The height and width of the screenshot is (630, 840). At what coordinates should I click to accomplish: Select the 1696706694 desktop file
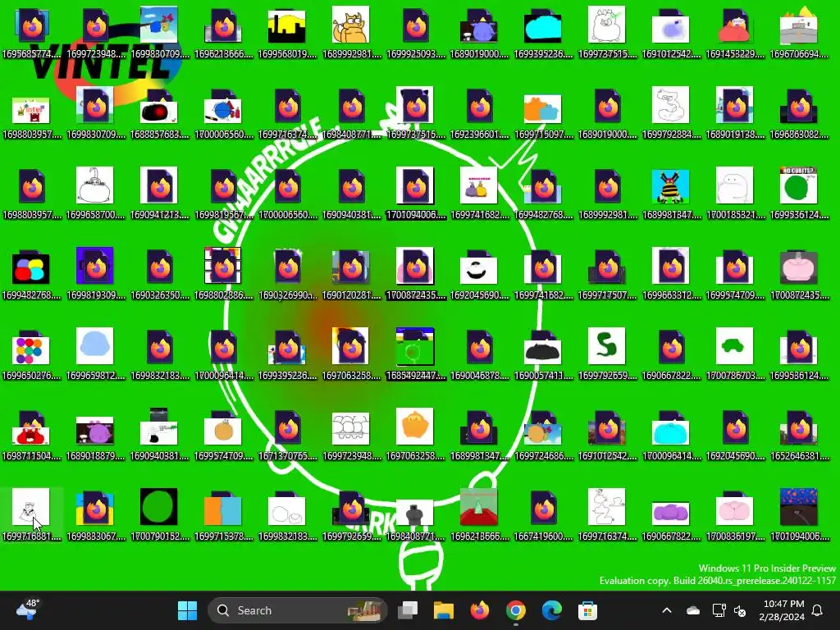[799, 32]
